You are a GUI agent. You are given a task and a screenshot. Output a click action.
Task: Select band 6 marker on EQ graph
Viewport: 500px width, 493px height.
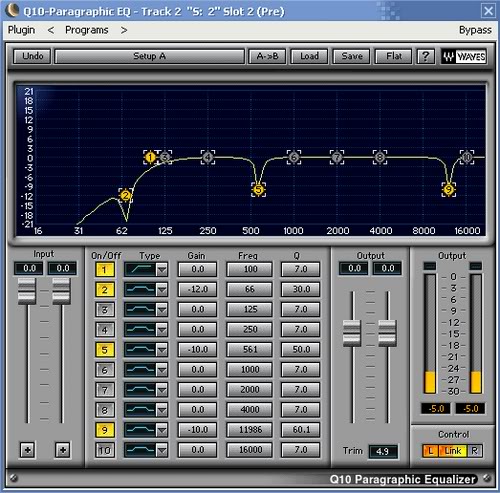pos(294,157)
